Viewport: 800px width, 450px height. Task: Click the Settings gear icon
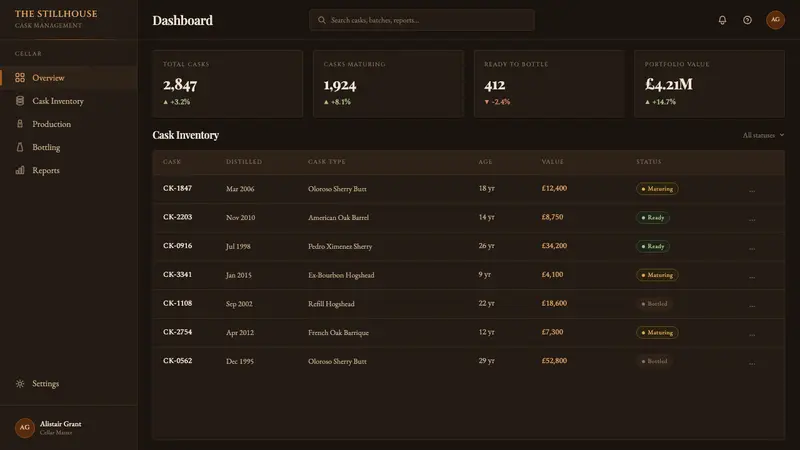click(20, 383)
